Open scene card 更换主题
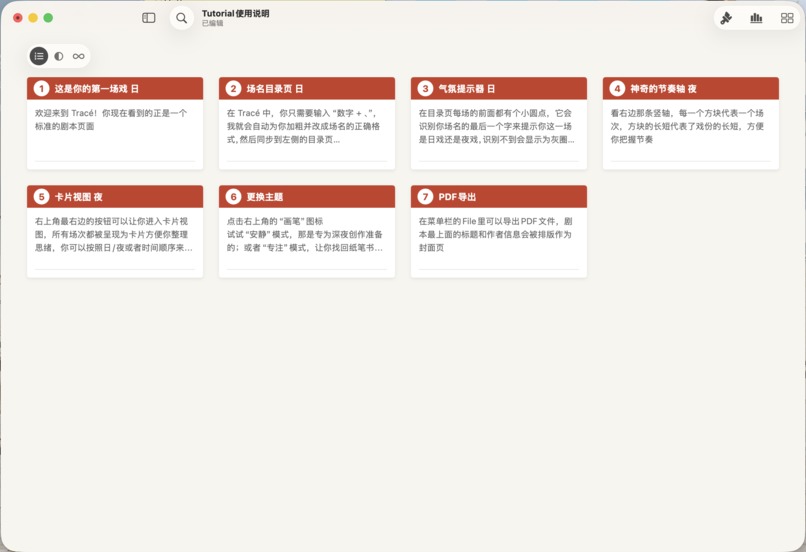Viewport: 806px width, 552px height. [307, 231]
